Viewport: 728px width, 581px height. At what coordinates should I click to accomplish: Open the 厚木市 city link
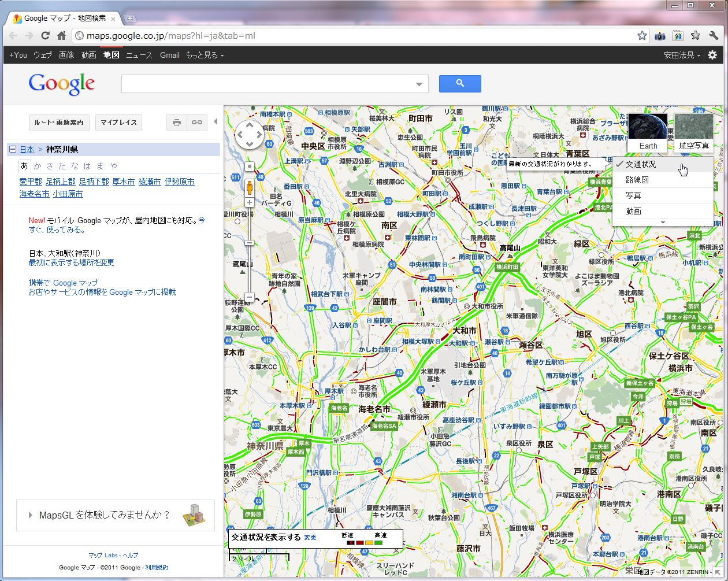[x=124, y=182]
